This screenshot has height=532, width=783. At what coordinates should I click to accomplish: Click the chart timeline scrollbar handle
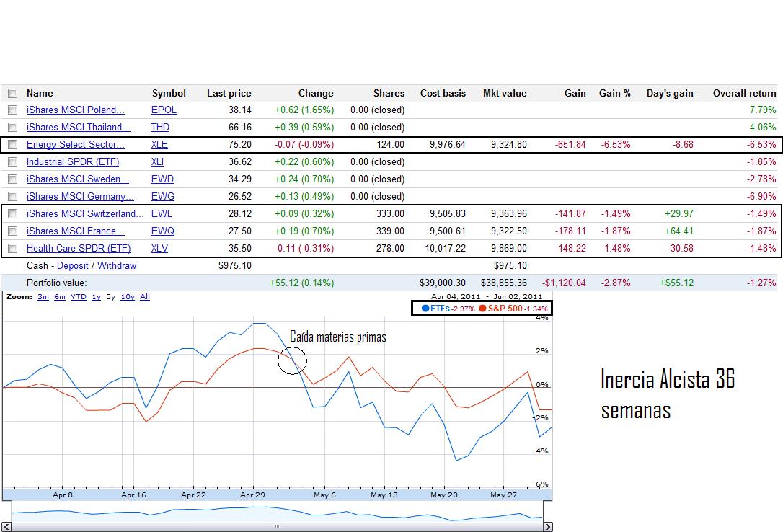(x=277, y=526)
